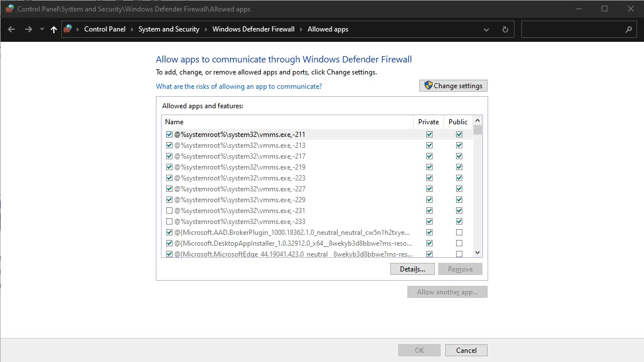Screen dimensions: 644x362
Task: Navigate to Windows Defender Firewall breadcrumb
Action: pos(253,29)
